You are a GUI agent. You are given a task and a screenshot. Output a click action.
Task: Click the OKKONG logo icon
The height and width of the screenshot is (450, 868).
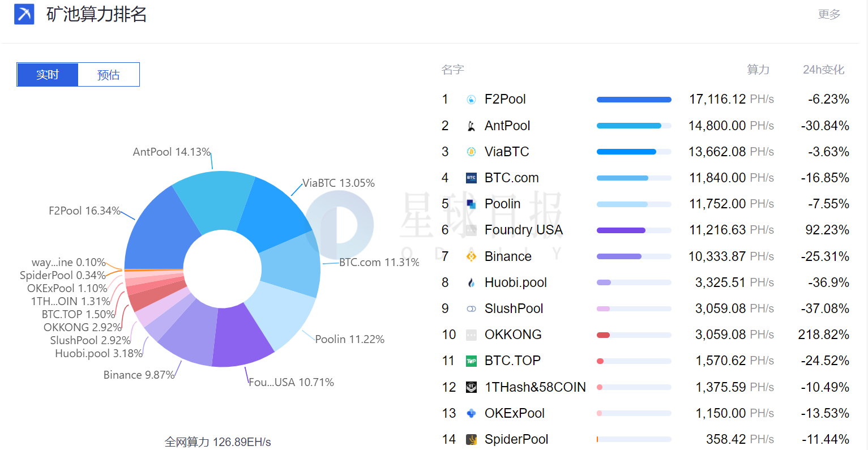pyautogui.click(x=471, y=335)
